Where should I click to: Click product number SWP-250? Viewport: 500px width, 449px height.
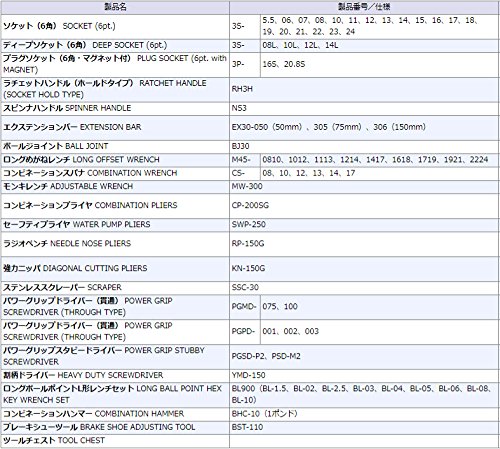pos(364,225)
